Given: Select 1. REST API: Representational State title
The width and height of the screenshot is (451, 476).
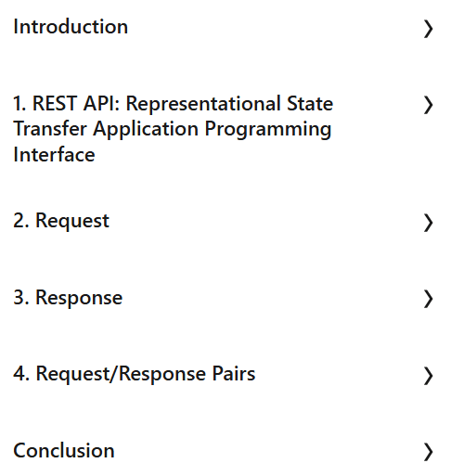Looking at the screenshot, I should point(174,103).
